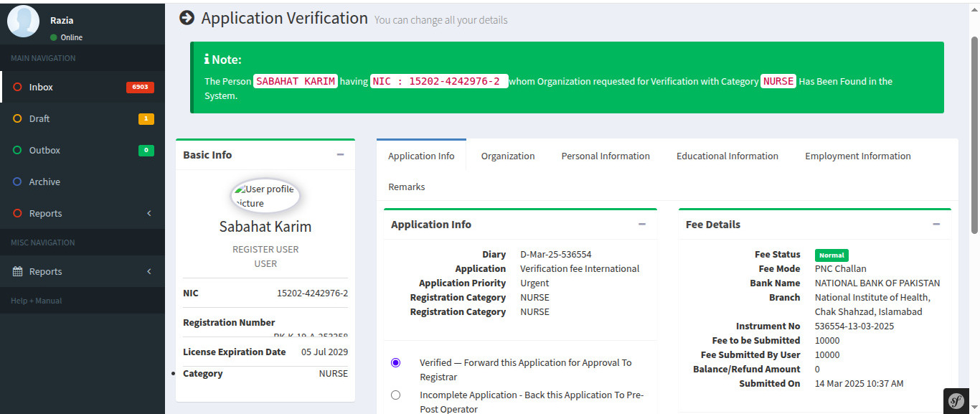Open Inbox in main navigation
The width and height of the screenshot is (980, 414).
83,87
